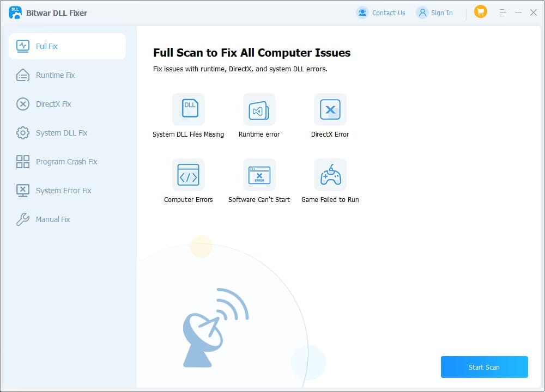
Task: Click the Contact Us support agent icon
Action: (x=362, y=13)
